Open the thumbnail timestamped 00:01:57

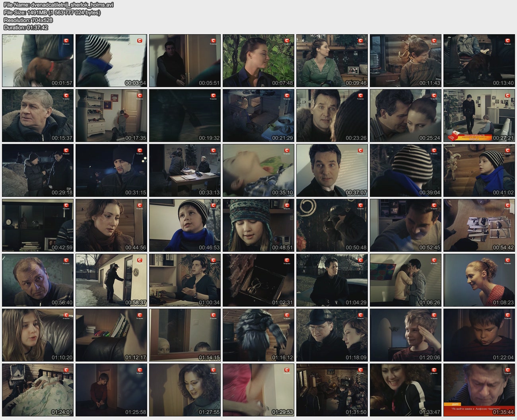pyautogui.click(x=38, y=60)
